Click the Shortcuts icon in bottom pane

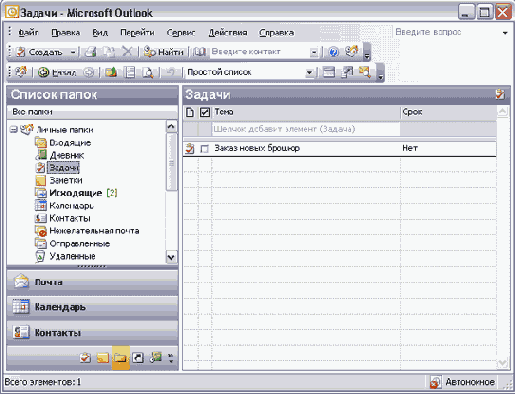point(138,358)
